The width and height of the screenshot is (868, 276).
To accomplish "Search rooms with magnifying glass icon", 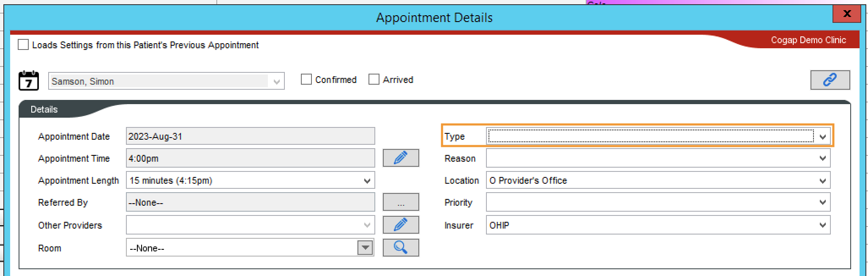I will click(401, 248).
